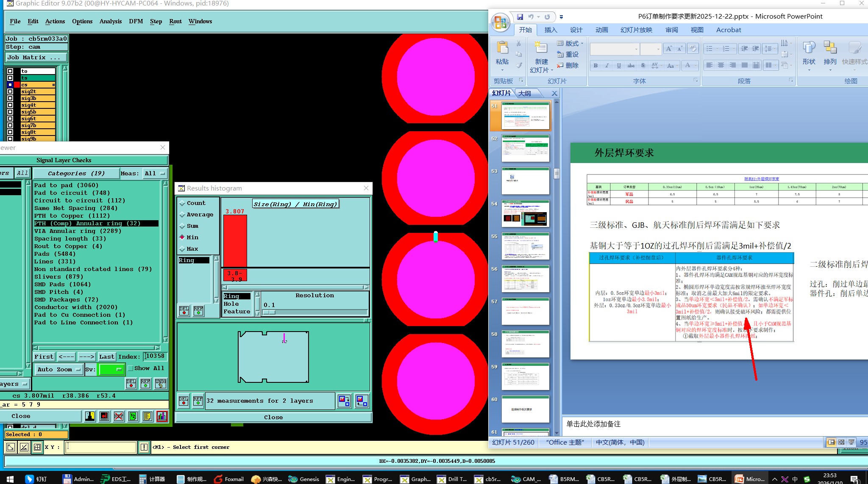Select the Average radio option
The width and height of the screenshot is (868, 484).
click(183, 215)
